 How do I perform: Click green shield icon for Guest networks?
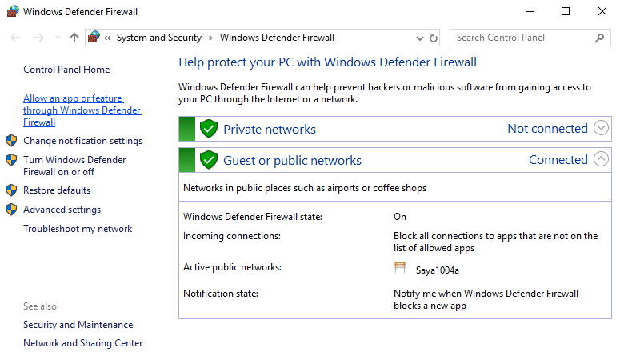[x=209, y=160]
